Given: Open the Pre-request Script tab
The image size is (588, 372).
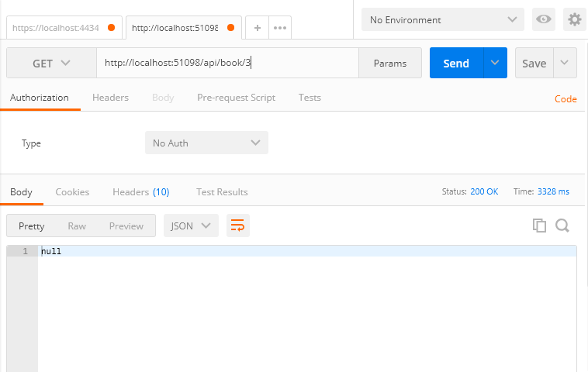Looking at the screenshot, I should point(236,98).
